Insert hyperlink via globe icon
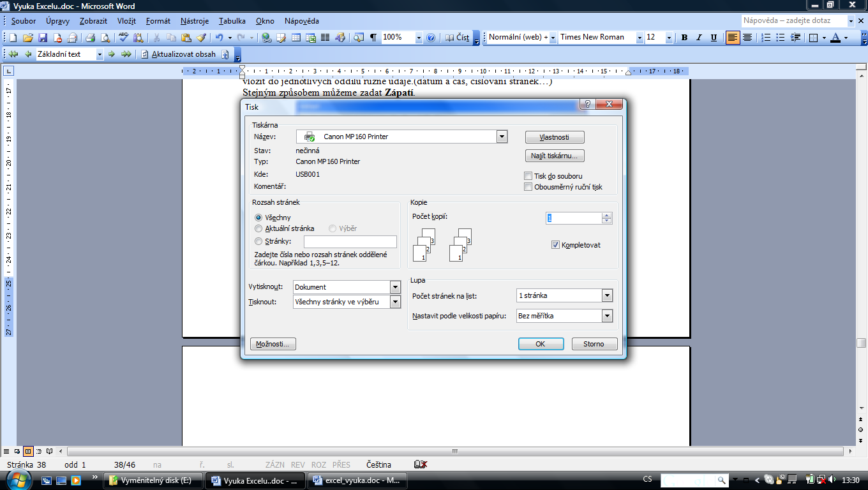868x490 pixels. 267,38
